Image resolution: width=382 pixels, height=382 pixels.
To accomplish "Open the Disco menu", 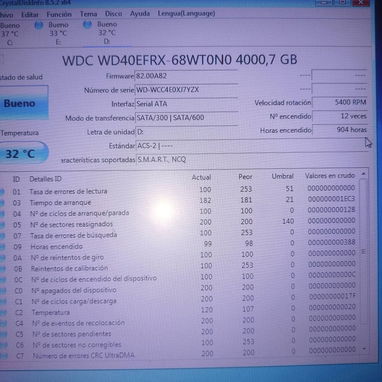I will tap(113, 14).
